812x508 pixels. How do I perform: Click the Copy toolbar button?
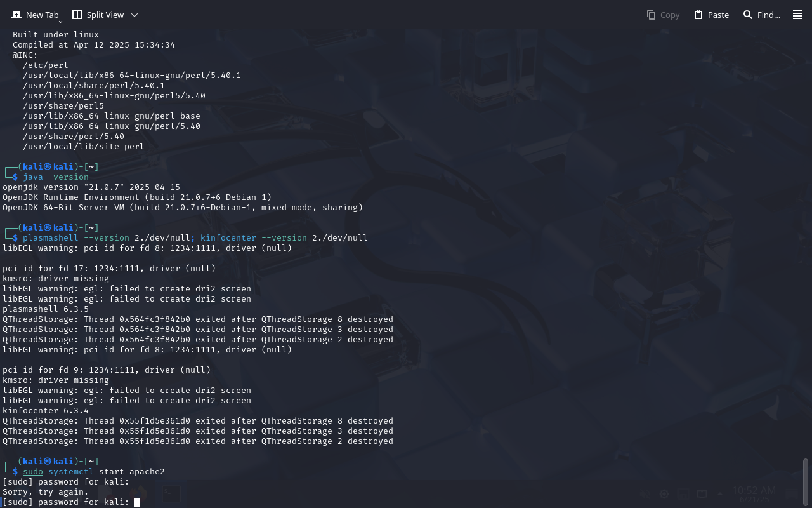663,15
